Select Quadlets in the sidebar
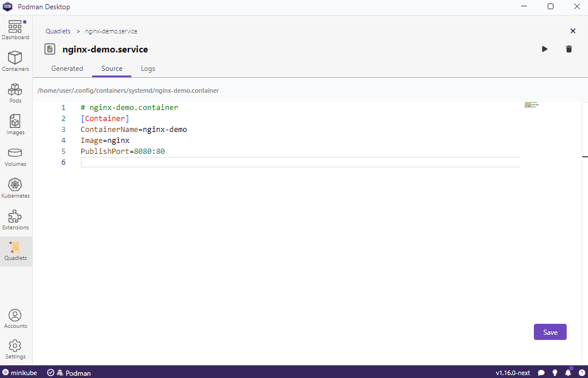Image resolution: width=588 pixels, height=378 pixels. 16,251
